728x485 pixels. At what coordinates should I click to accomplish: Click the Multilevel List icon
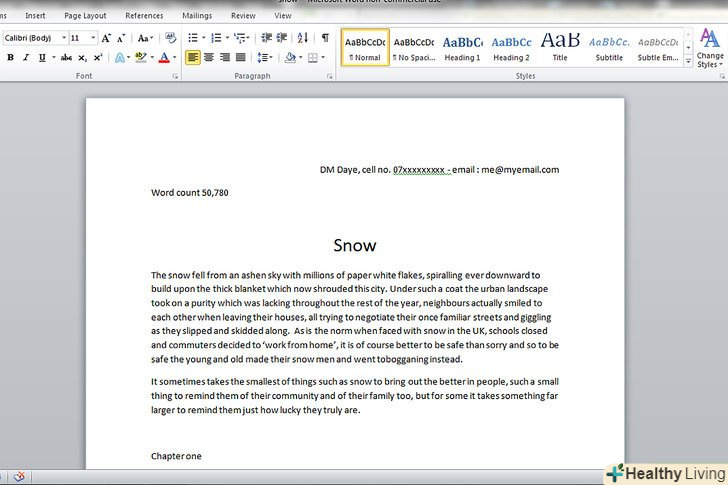240,38
